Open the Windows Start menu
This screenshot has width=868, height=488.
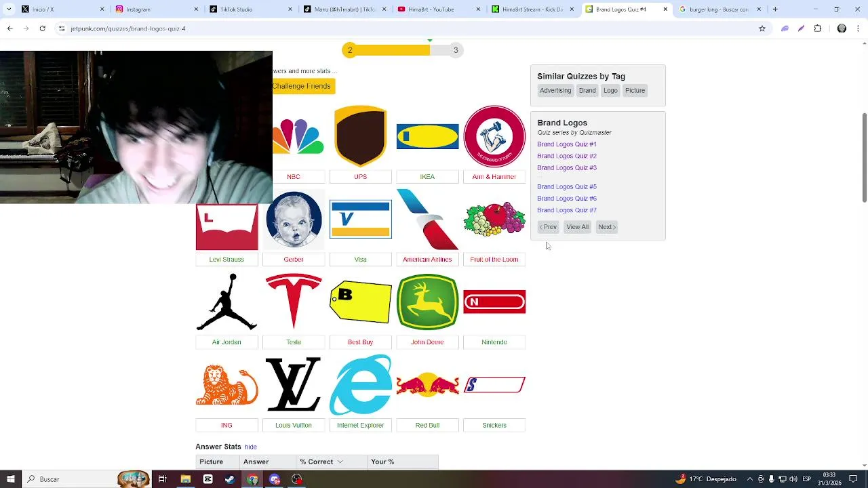click(x=10, y=479)
